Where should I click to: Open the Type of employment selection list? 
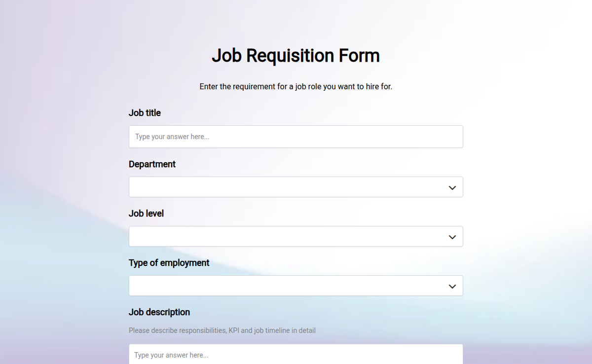[x=296, y=286]
